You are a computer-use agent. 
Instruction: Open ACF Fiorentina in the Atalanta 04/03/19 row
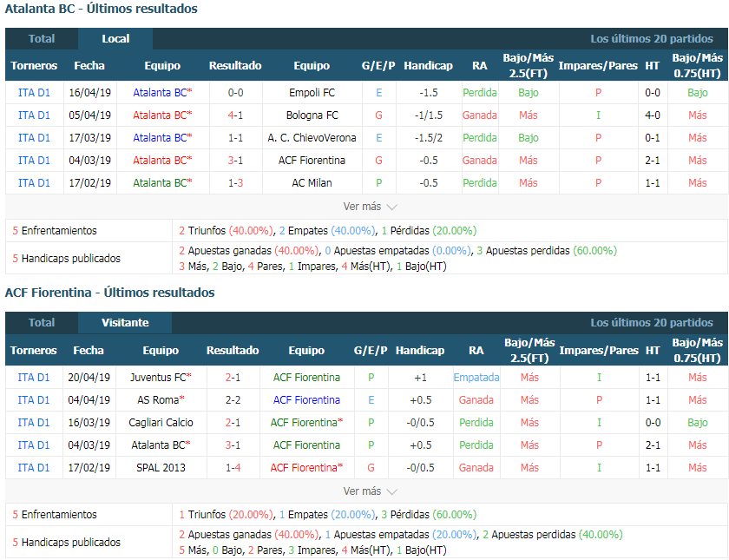click(312, 161)
